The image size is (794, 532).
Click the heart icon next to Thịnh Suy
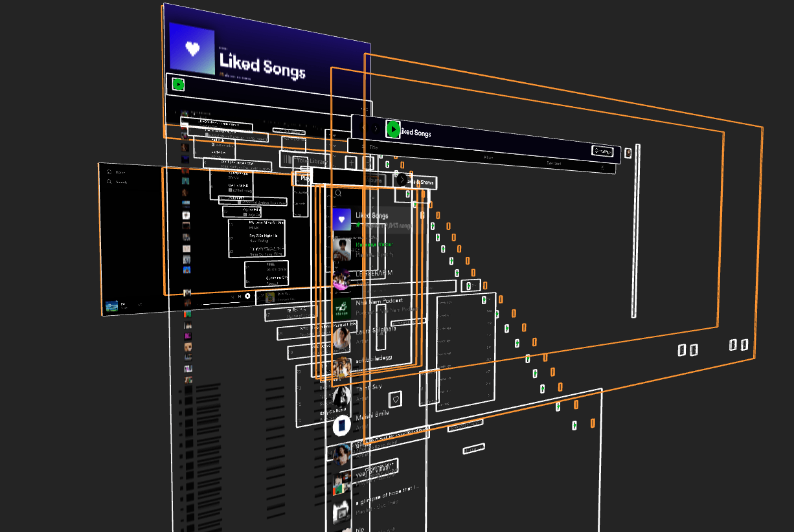[x=395, y=398]
